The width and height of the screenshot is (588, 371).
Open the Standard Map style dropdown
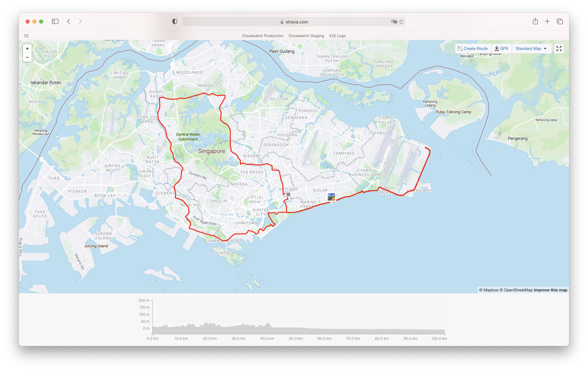pyautogui.click(x=531, y=49)
